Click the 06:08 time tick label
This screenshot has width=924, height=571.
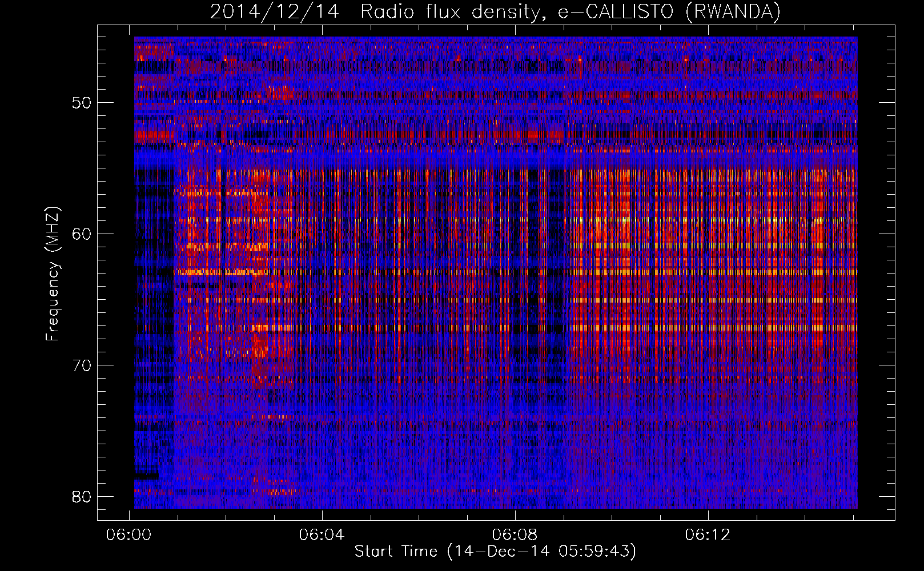(515, 535)
